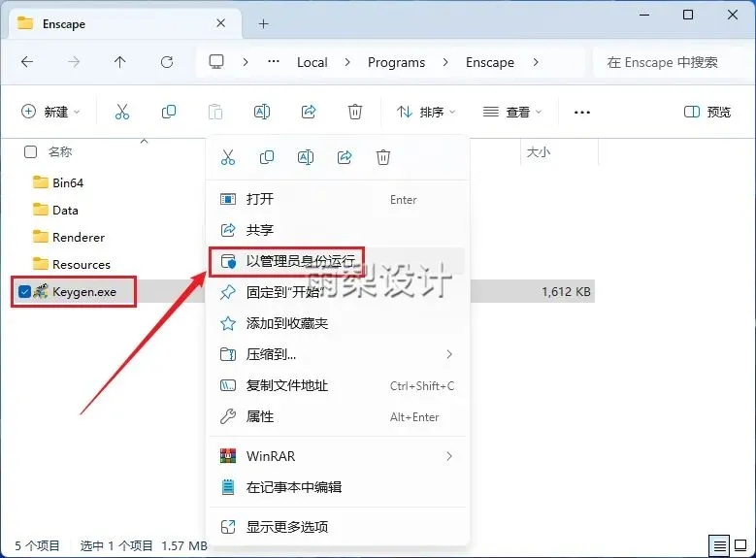The width and height of the screenshot is (756, 558).
Task: Click the Enscape tab title
Action: [64, 24]
